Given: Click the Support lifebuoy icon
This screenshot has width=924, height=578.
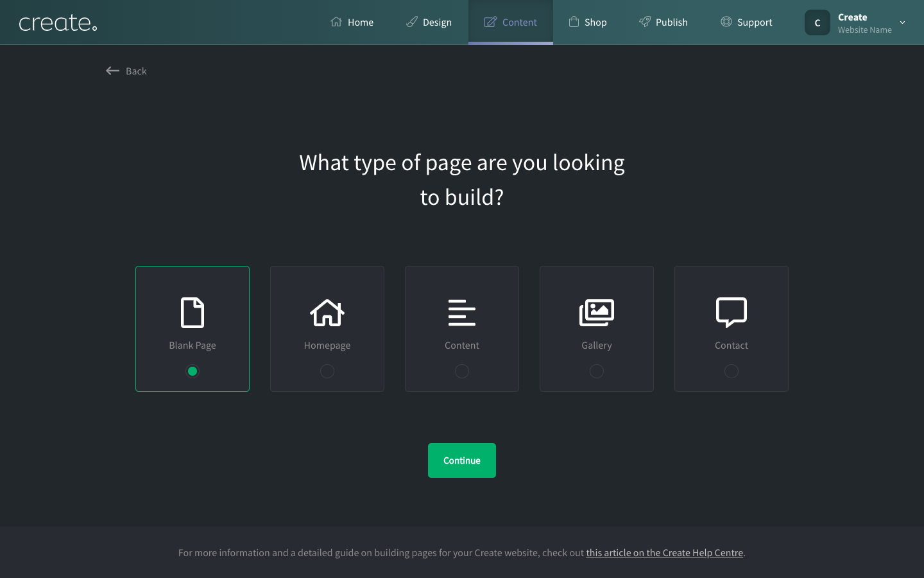Looking at the screenshot, I should point(726,22).
